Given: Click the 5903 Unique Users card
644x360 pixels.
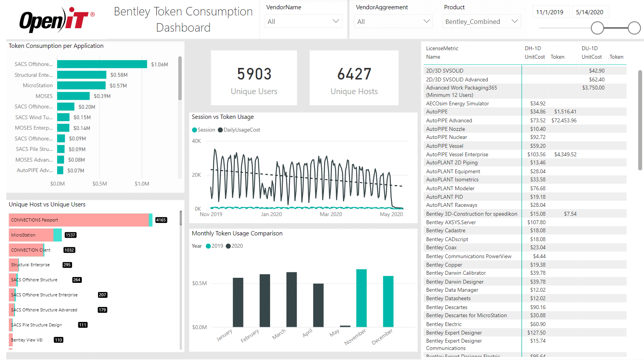Looking at the screenshot, I should pos(254,78).
